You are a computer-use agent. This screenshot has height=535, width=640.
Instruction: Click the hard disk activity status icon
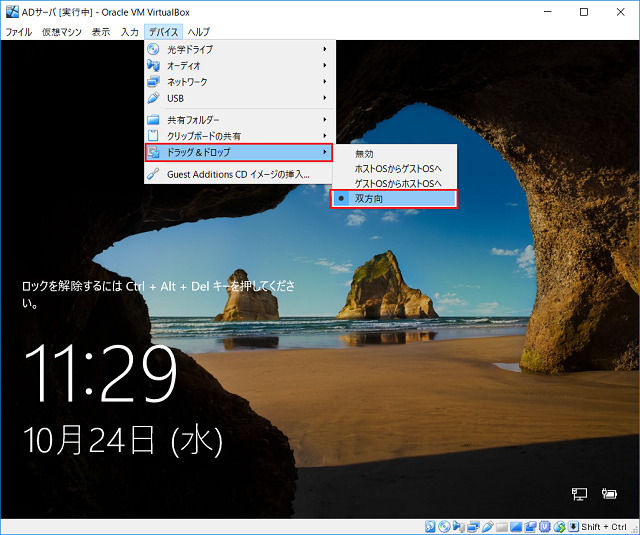pyautogui.click(x=430, y=526)
